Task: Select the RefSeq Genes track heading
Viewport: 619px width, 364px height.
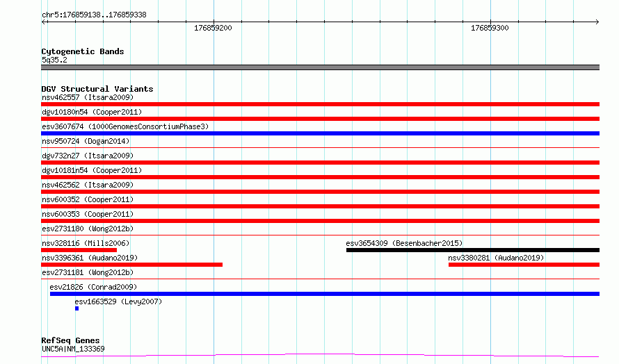Action: 70,340
